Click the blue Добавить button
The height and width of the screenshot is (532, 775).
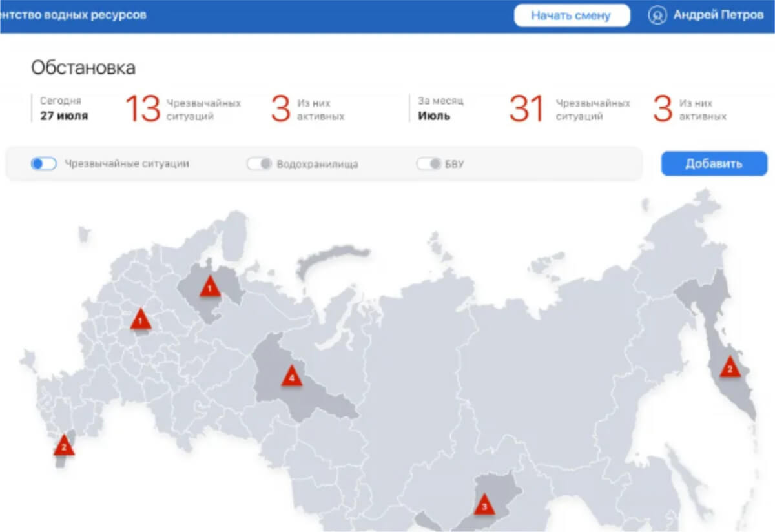pyautogui.click(x=714, y=163)
